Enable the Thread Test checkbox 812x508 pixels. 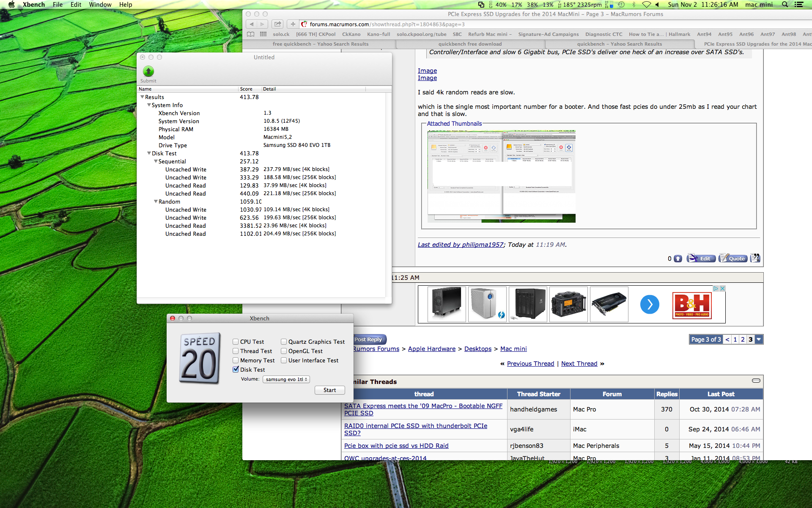(x=236, y=351)
